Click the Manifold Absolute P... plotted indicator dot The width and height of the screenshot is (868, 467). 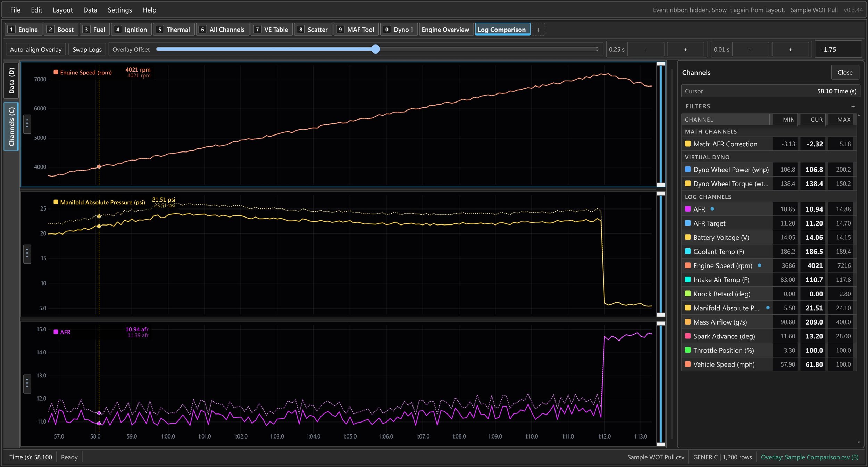(768, 308)
